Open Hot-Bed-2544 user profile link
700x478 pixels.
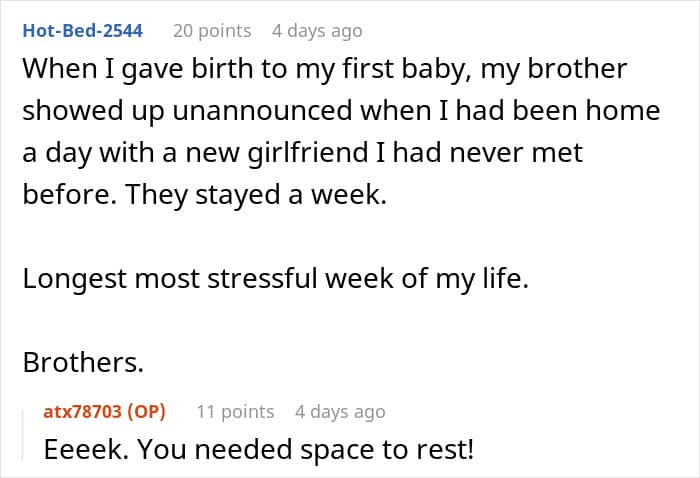(83, 31)
